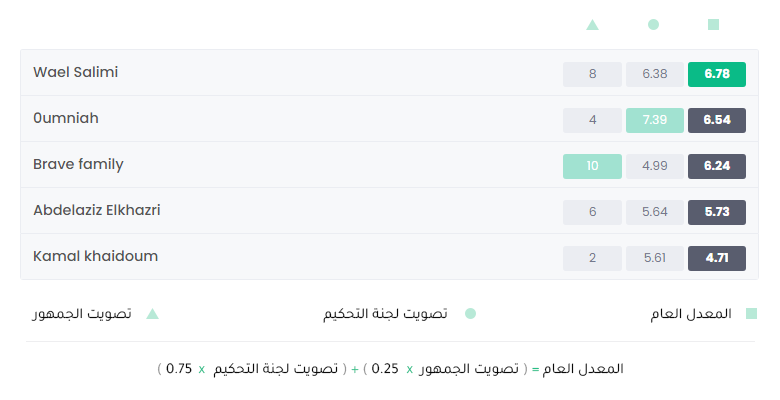Image resolution: width=780 pixels, height=400 pixels.
Task: Click the triangle icon in the legend
Action: coord(152,313)
